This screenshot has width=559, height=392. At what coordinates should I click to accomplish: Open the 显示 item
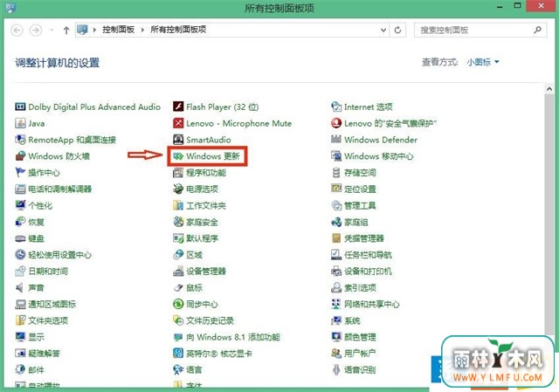(x=30, y=337)
